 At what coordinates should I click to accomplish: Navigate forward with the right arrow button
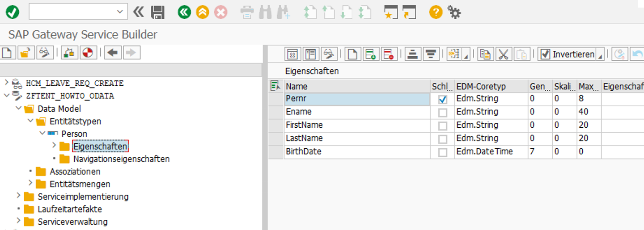(131, 53)
